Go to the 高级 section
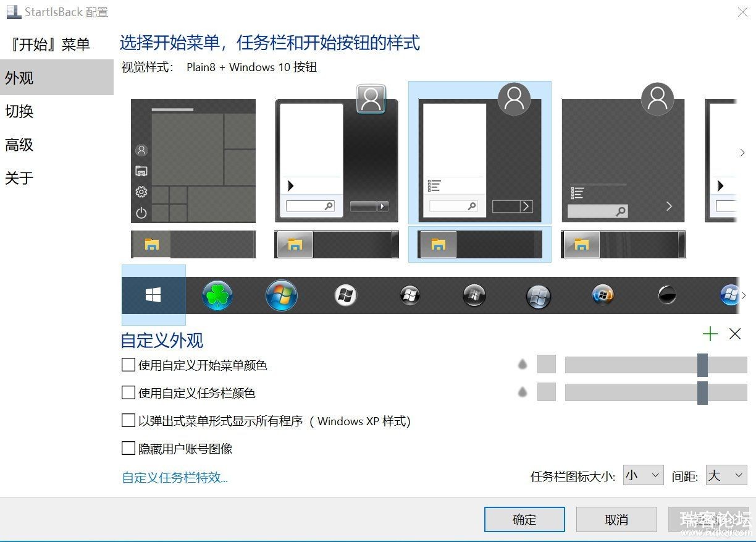The image size is (756, 542). pos(57,145)
